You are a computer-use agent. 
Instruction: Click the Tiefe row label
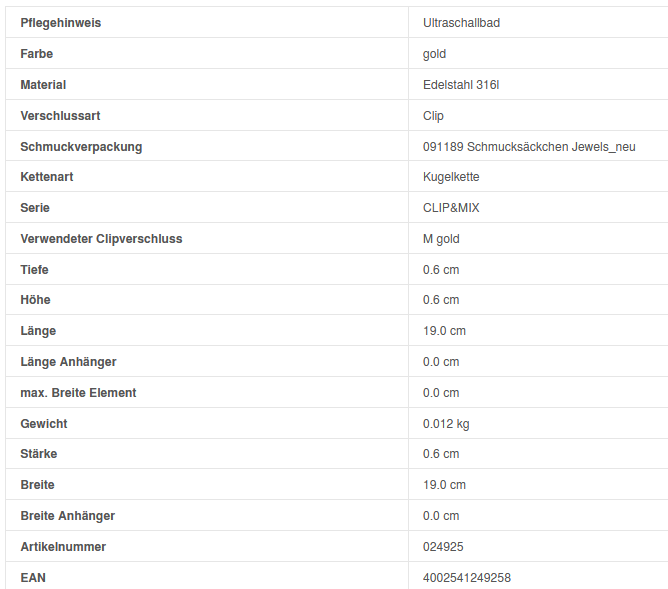click(x=34, y=270)
